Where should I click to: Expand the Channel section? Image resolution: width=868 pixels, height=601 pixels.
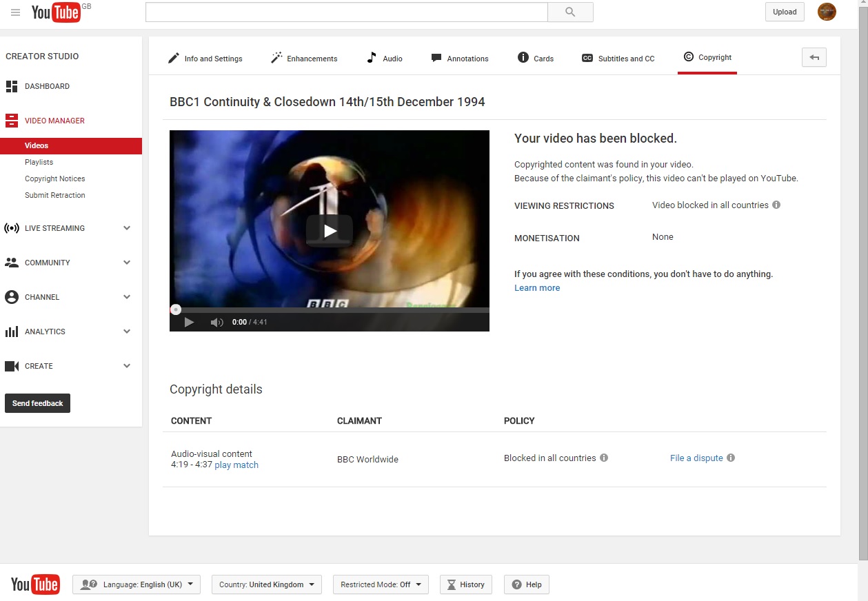pyautogui.click(x=127, y=297)
